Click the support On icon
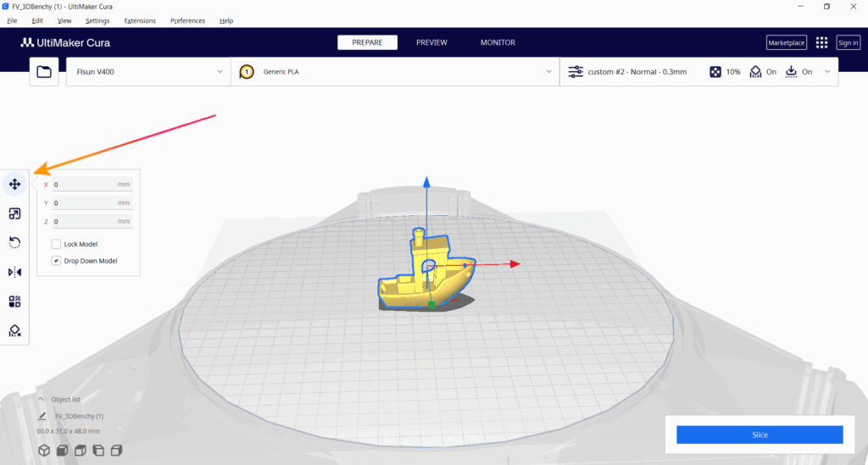 point(755,72)
